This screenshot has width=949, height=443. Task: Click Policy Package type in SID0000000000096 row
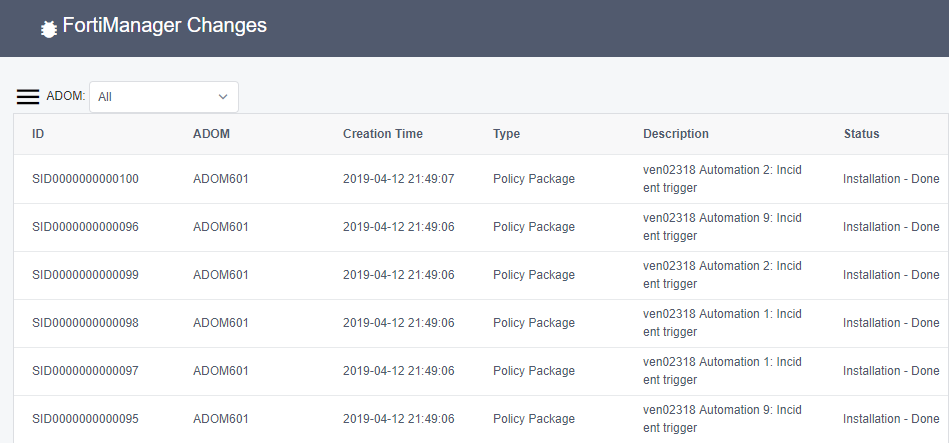coord(533,227)
